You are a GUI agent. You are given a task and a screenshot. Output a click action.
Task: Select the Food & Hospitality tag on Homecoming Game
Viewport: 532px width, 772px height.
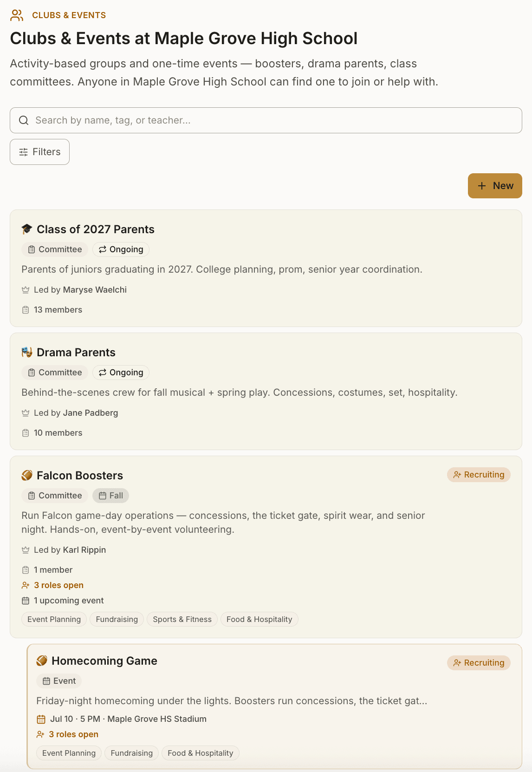pos(201,753)
